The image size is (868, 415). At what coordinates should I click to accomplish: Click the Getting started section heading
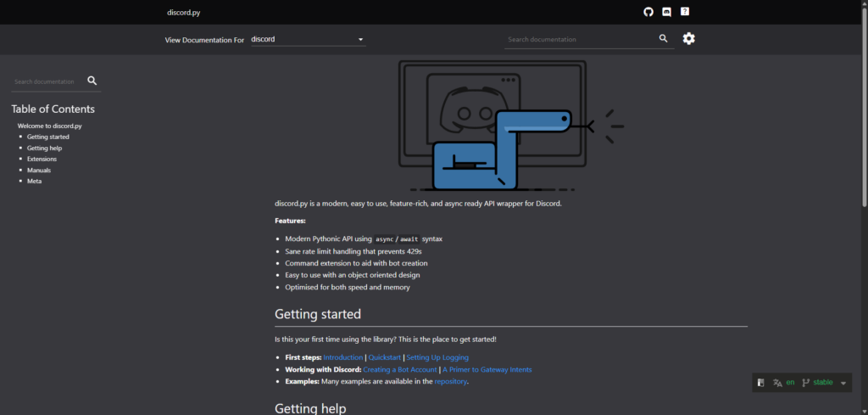coord(318,314)
